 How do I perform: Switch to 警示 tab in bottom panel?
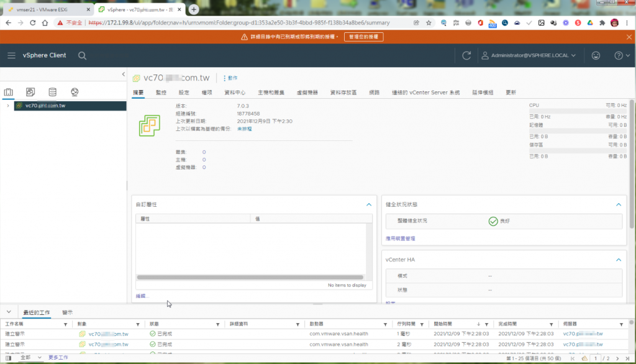pyautogui.click(x=67, y=312)
